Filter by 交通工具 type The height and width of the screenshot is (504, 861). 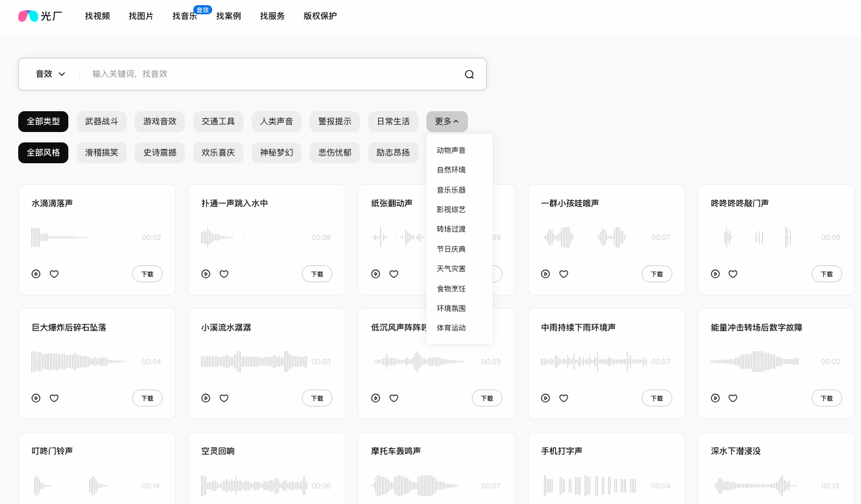pos(218,122)
